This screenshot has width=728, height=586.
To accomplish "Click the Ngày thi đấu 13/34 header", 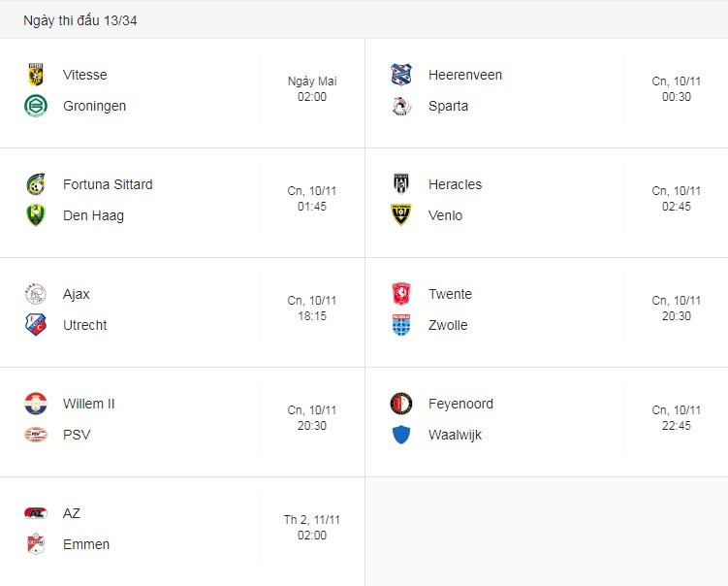I will point(80,20).
